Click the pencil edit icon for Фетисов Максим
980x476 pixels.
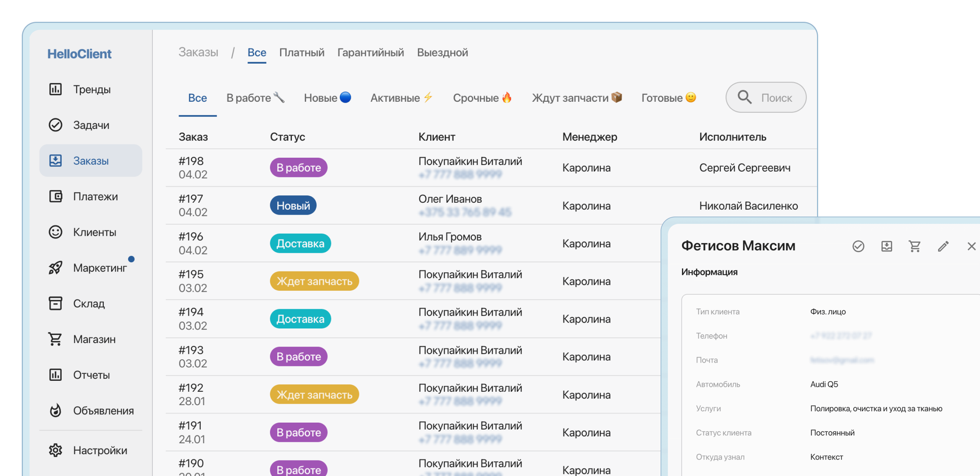(x=943, y=246)
